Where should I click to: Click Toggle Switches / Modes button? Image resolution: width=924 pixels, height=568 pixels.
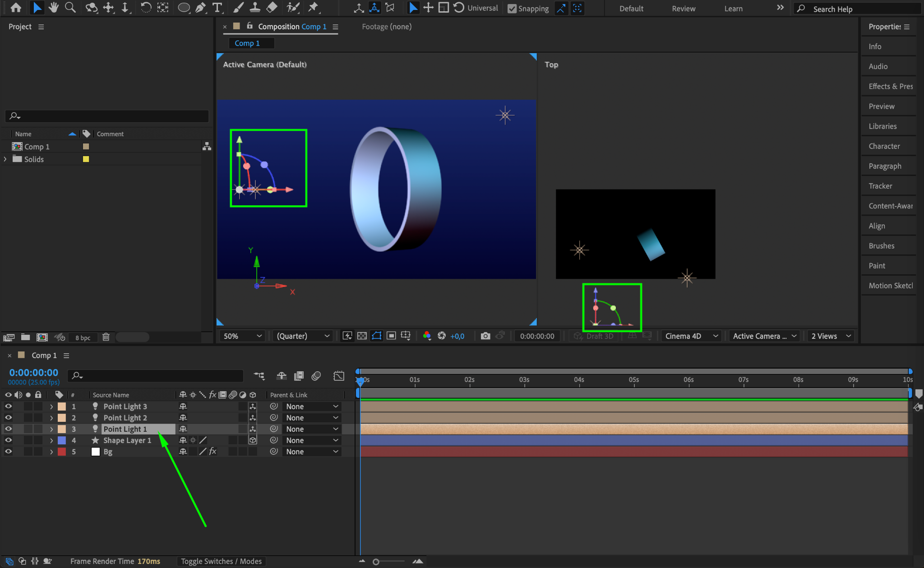point(221,561)
